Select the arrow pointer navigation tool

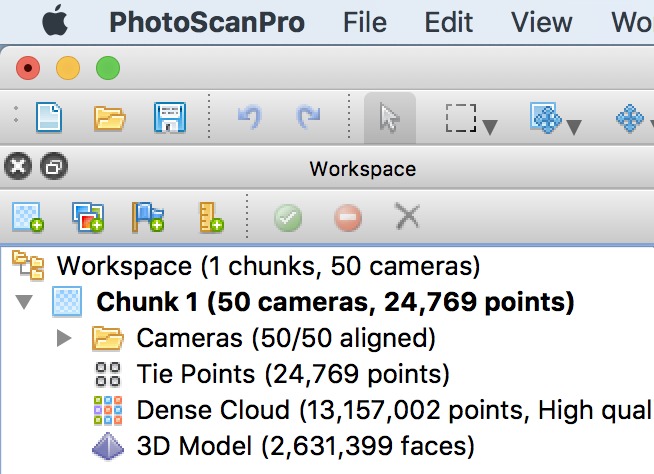coord(389,118)
